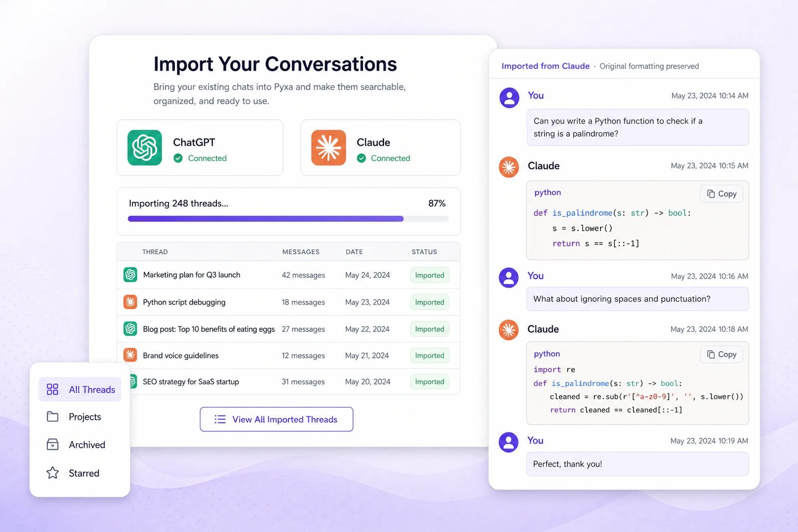Screen dimensions: 798x532
Task: Click Imported badge on Blog post row
Action: click(429, 329)
